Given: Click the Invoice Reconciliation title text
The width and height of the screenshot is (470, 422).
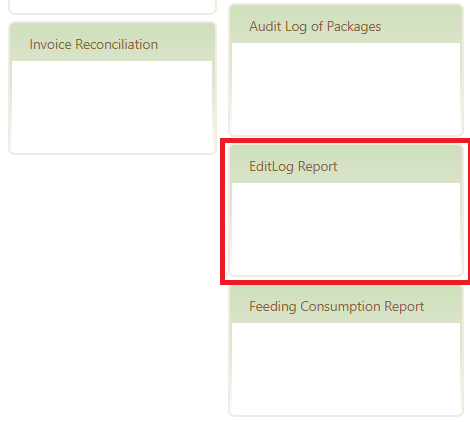Looking at the screenshot, I should [94, 44].
